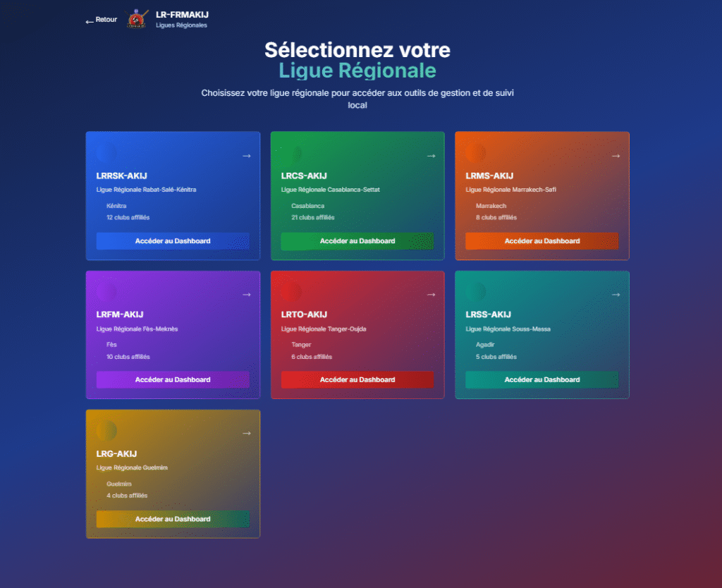
Task: Open Dashboard for Guelmim league
Action: 173,519
